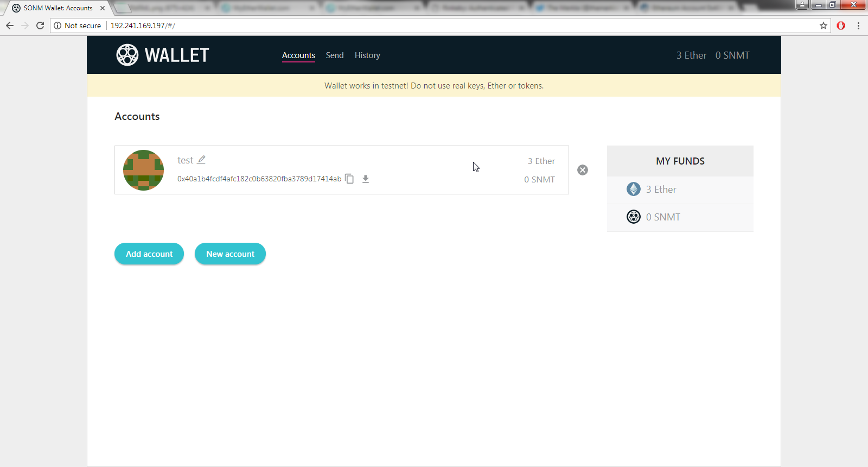Click the '0 SNMT' balance in header
Image resolution: width=868 pixels, height=467 pixels.
[732, 55]
